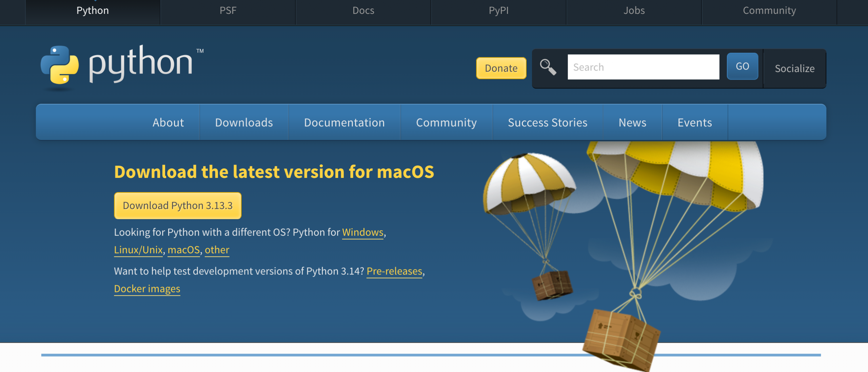Open the PSF section
Screen dimensions: 868x372
tap(228, 11)
